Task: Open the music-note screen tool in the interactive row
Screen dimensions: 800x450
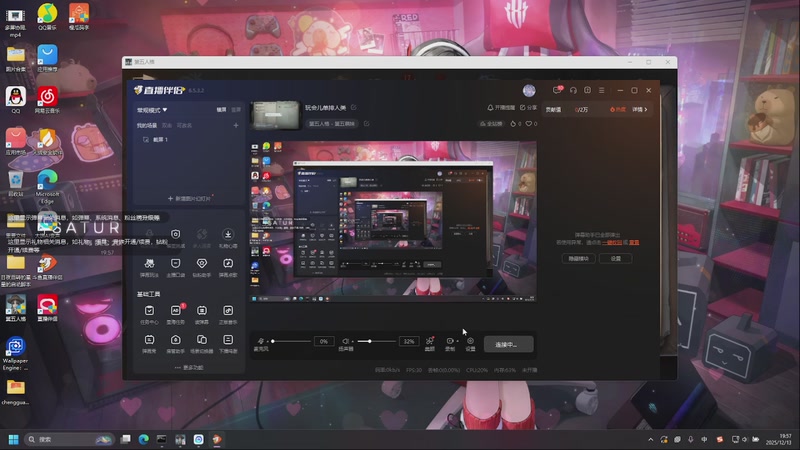Action: (x=228, y=263)
